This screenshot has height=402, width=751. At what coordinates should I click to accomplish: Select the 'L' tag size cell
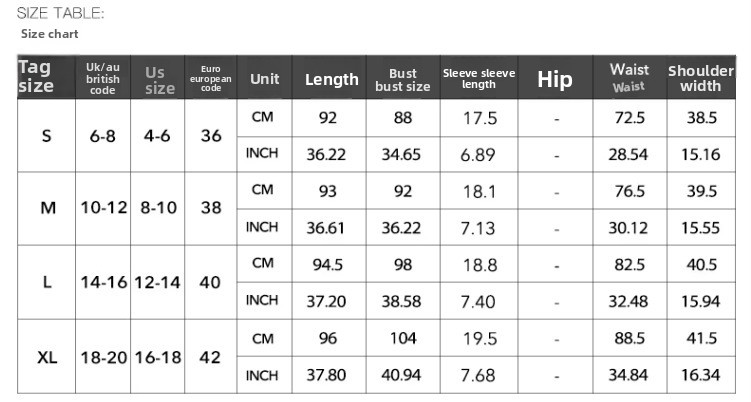[46, 282]
